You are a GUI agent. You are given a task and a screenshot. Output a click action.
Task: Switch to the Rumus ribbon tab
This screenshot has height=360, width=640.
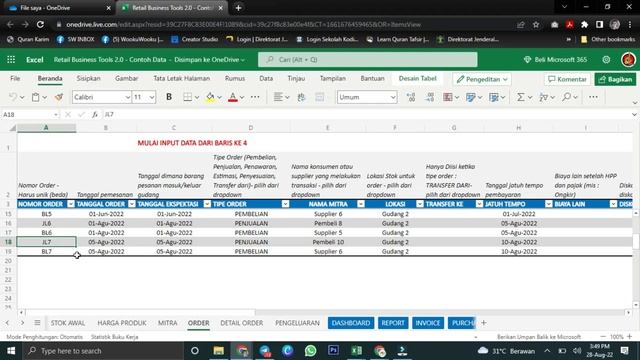click(x=235, y=78)
